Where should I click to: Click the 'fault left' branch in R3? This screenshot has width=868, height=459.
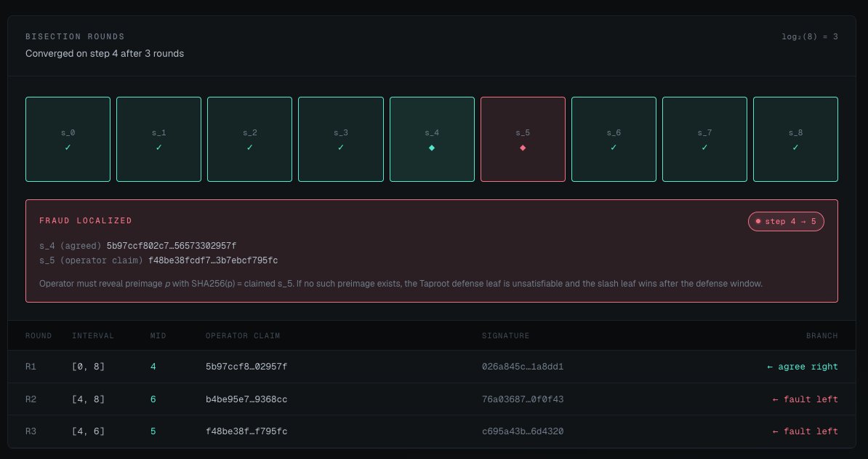point(805,431)
